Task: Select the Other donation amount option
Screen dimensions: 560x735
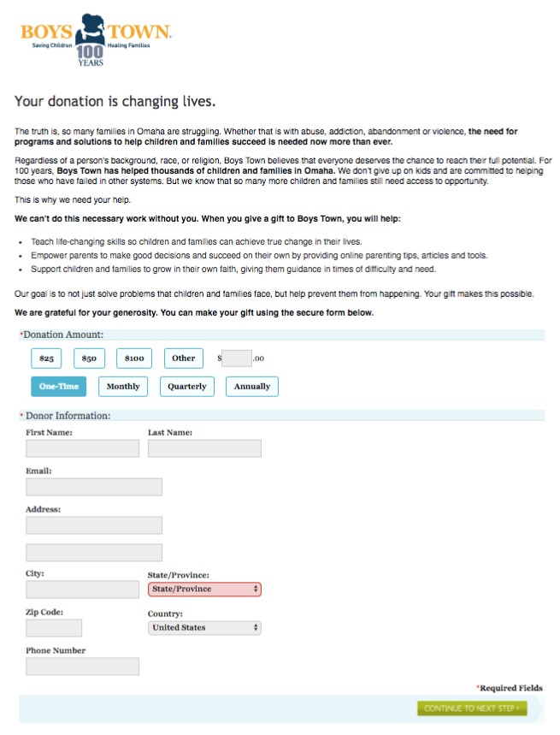Action: pos(184,359)
